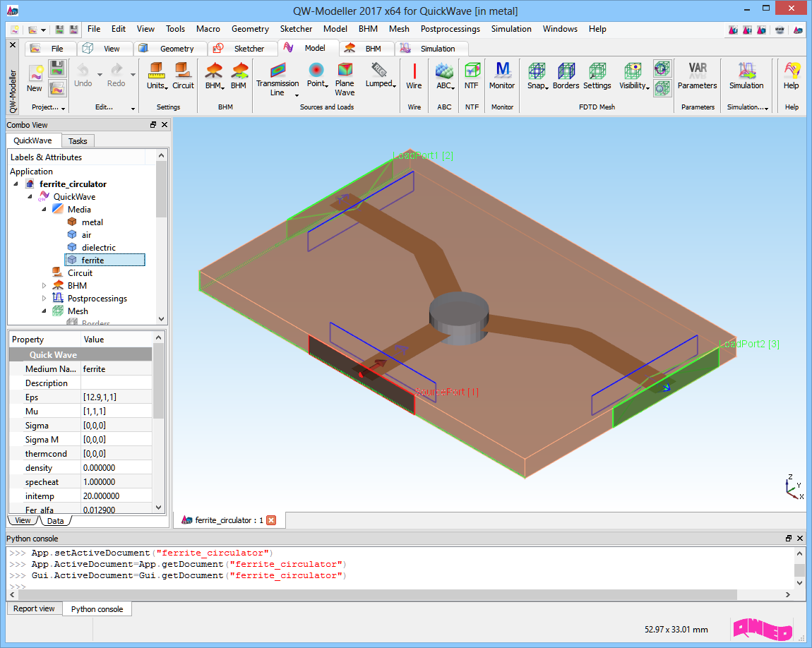
Task: Close the ferrite_circulator : 1 document tab
Action: [271, 520]
